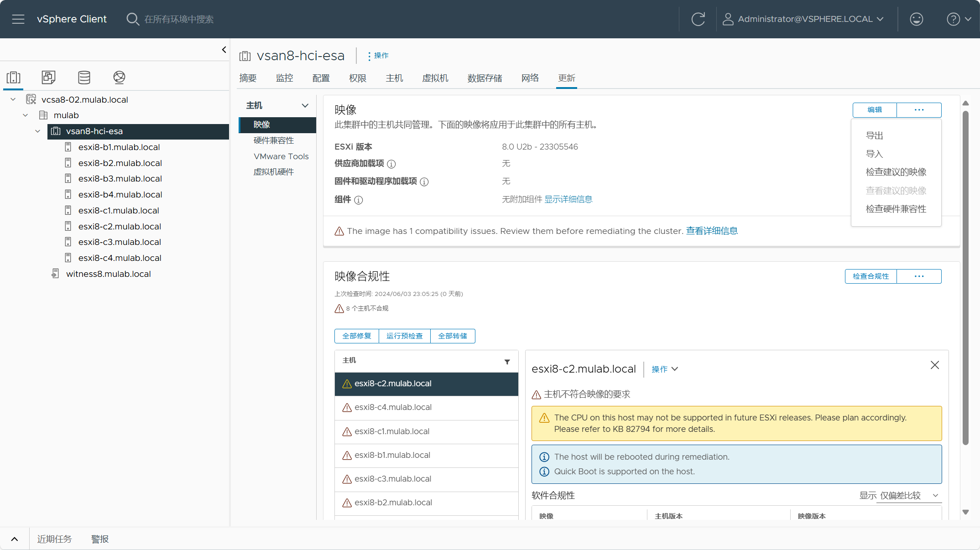
Task: Switch to Networking inventory view
Action: point(119,78)
